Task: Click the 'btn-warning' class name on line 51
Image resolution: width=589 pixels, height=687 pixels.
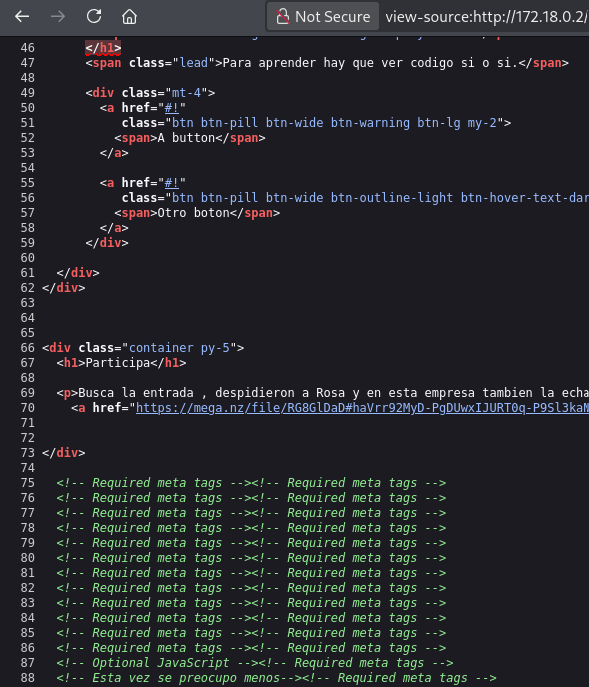Action: tap(370, 123)
